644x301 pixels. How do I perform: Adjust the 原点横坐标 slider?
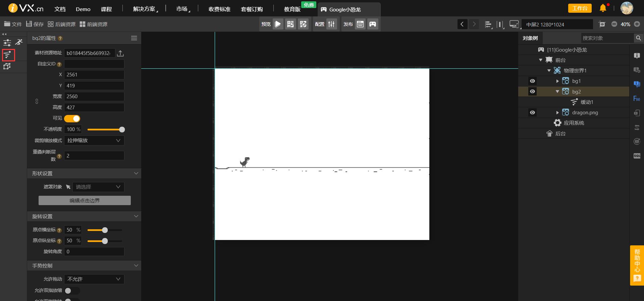tap(105, 230)
